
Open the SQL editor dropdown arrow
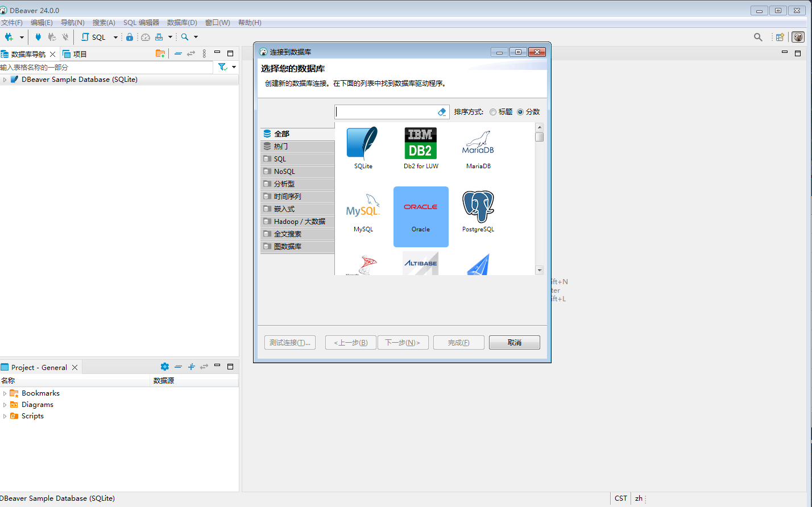(x=115, y=37)
